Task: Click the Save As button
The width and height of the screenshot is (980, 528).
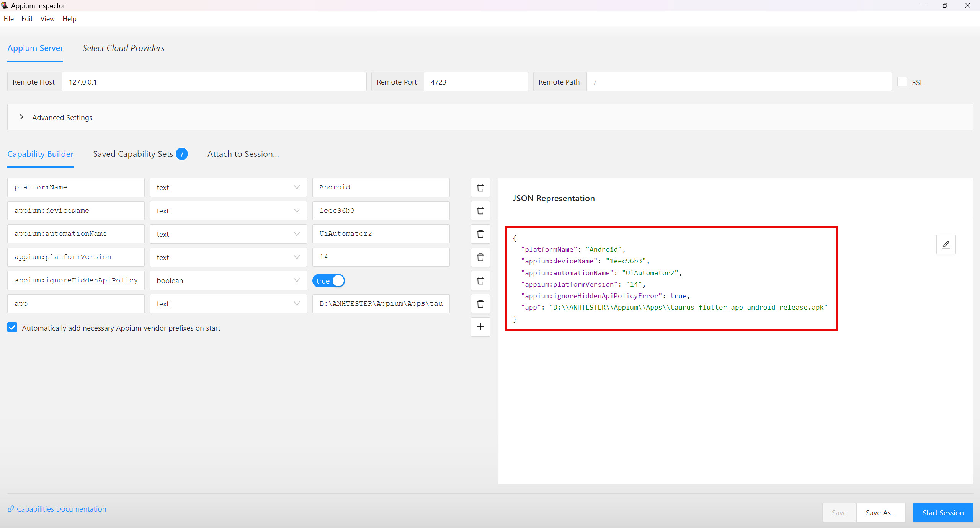Action: (881, 513)
